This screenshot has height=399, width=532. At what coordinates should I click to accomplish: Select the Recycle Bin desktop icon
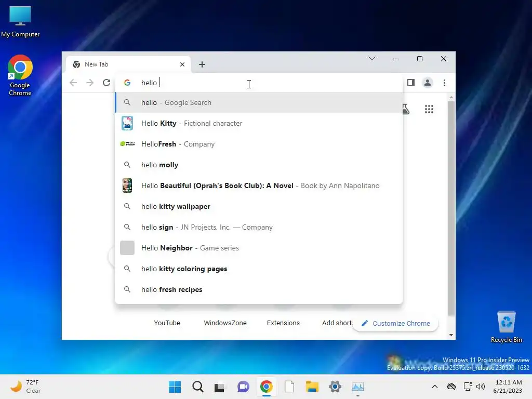coord(506,327)
